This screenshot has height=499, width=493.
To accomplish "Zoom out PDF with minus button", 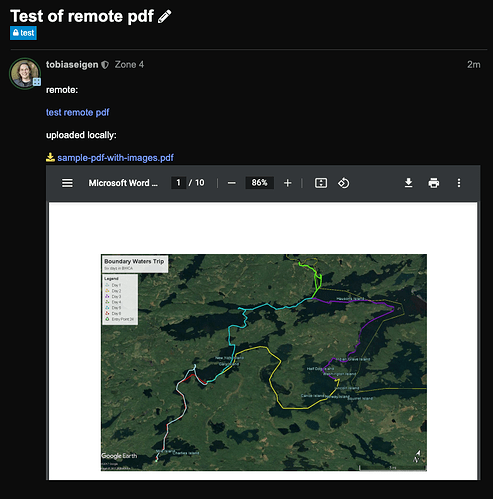I will click(x=232, y=183).
